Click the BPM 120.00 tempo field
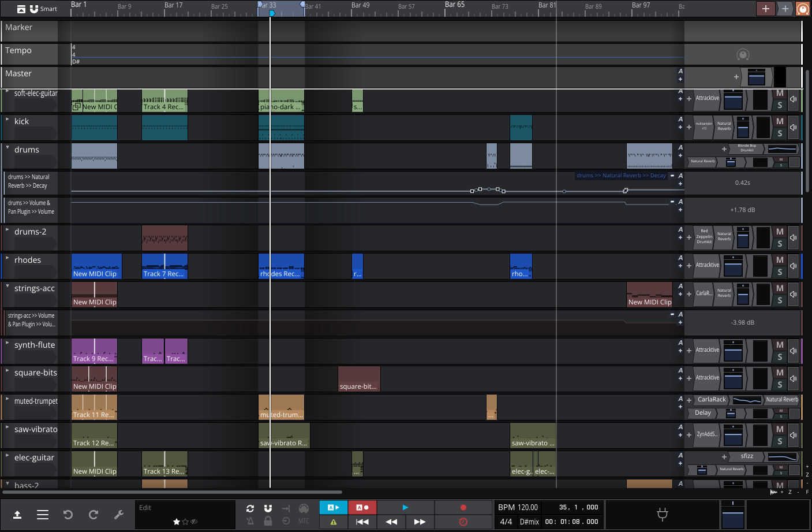Image resolution: width=812 pixels, height=532 pixels. [x=518, y=507]
